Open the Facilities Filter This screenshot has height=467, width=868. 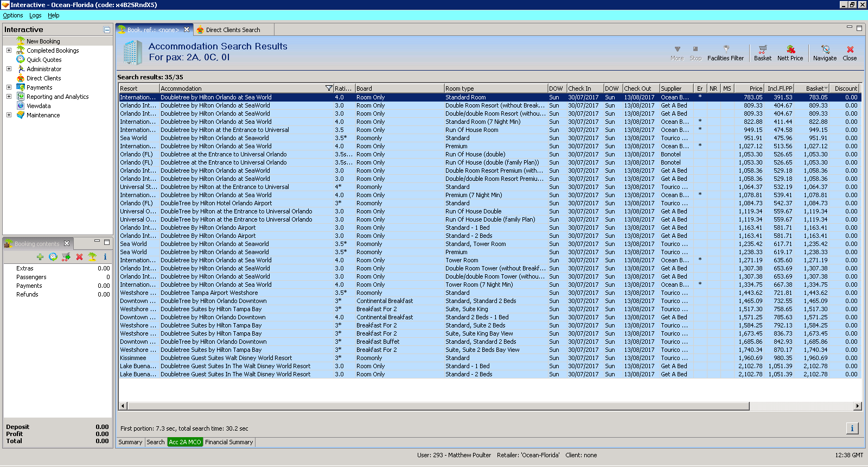725,53
